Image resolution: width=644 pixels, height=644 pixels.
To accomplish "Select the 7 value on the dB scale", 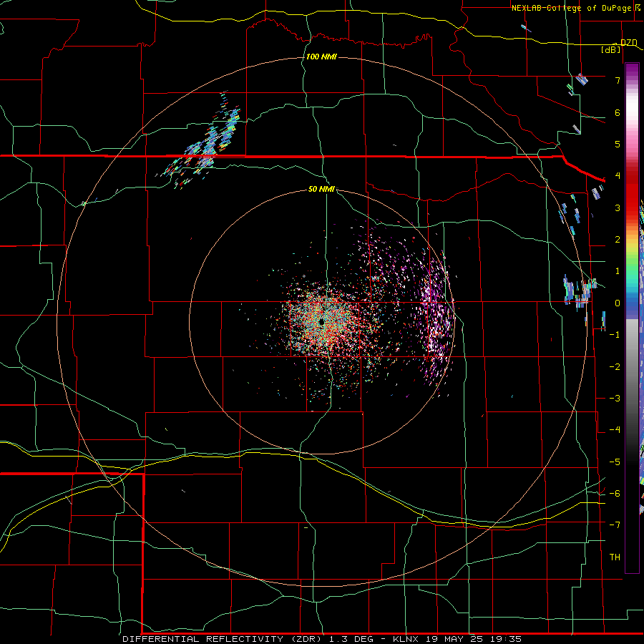I will [618, 80].
